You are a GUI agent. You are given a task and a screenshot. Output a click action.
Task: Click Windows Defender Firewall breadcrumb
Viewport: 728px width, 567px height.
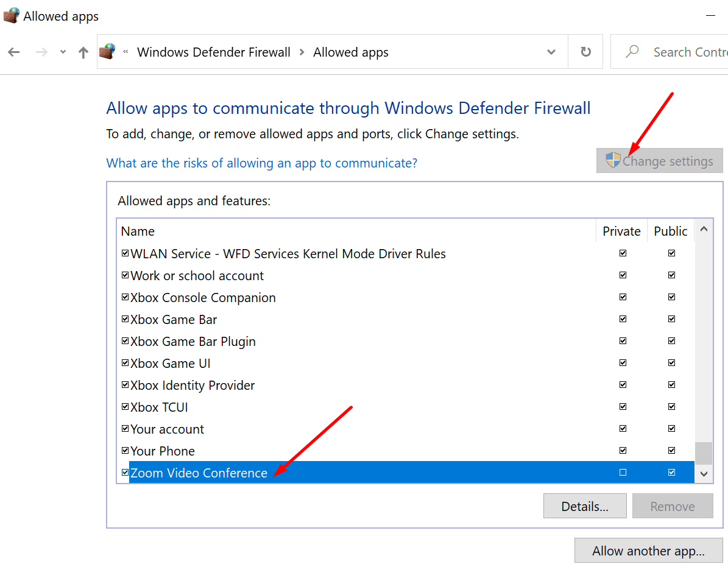click(x=214, y=52)
